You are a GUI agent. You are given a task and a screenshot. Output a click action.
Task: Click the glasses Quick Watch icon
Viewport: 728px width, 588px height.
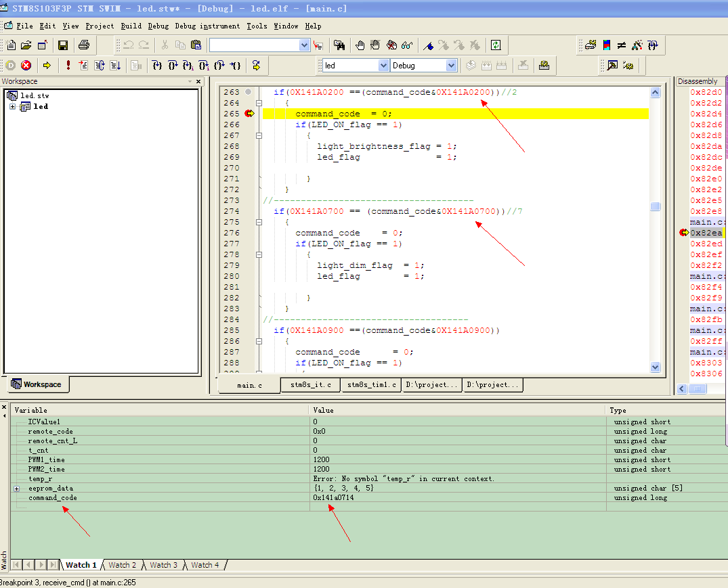407,45
